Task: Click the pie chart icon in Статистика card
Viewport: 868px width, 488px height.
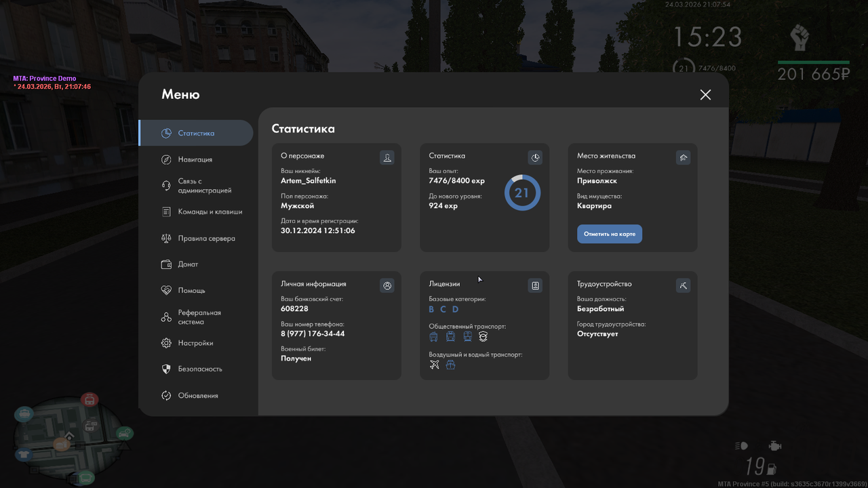Action: pos(535,158)
